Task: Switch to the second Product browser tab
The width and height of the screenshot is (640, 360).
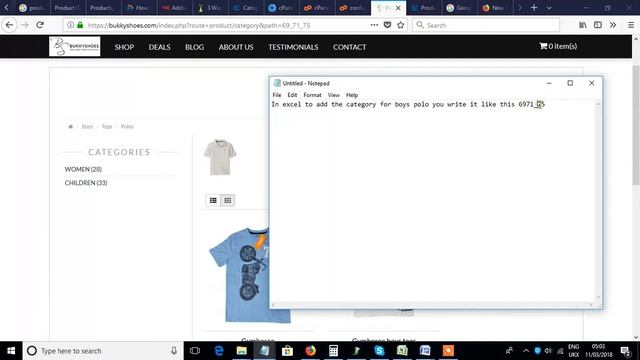Action: tap(100, 8)
